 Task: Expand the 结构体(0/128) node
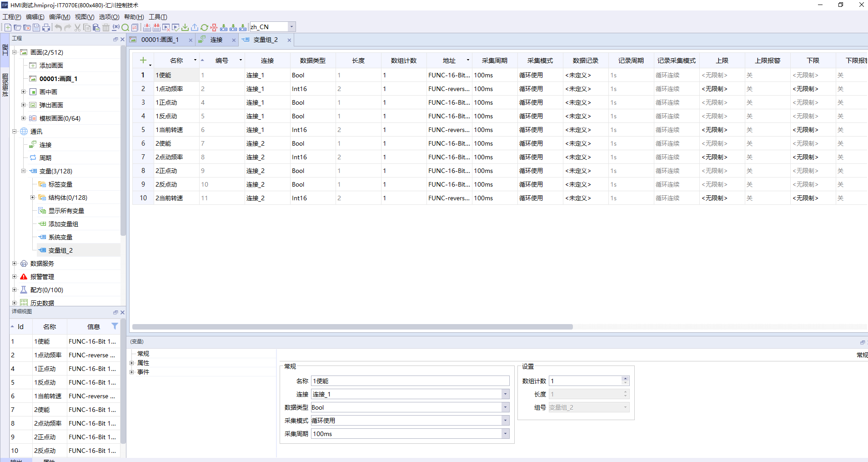click(32, 198)
